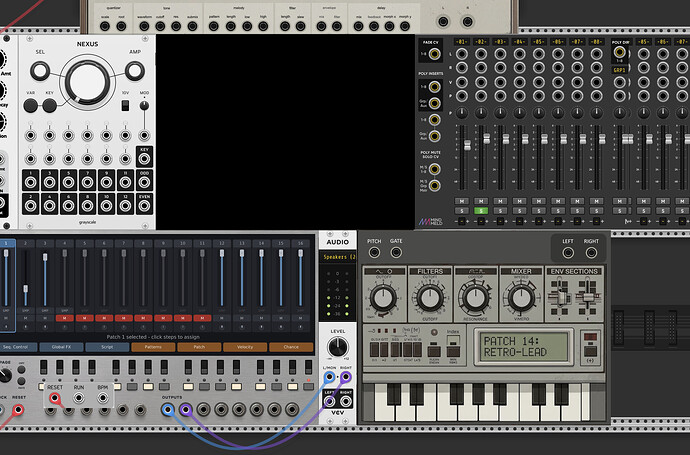
Task: Click the poly mute M/S 1-8 jack
Action: coord(434,169)
